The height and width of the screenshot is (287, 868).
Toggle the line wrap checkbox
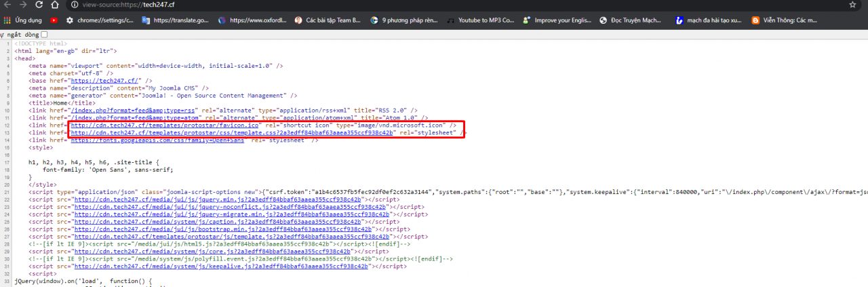pyautogui.click(x=44, y=34)
